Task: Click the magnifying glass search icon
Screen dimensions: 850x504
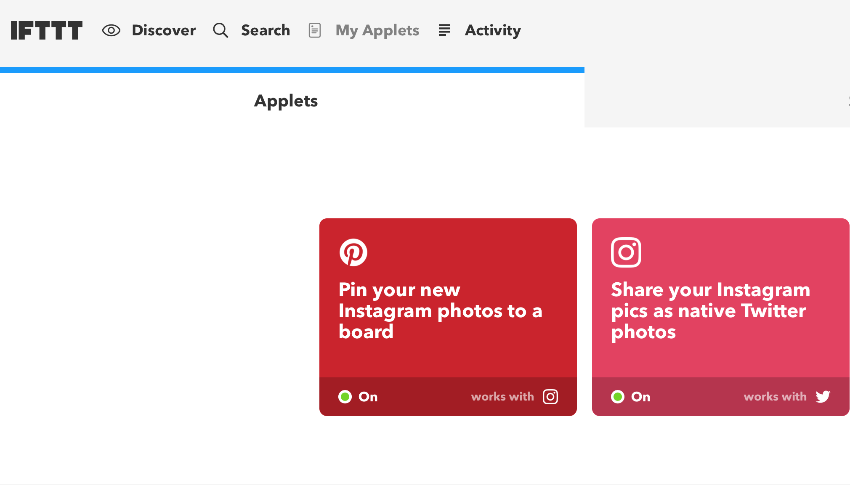Action: pos(220,30)
